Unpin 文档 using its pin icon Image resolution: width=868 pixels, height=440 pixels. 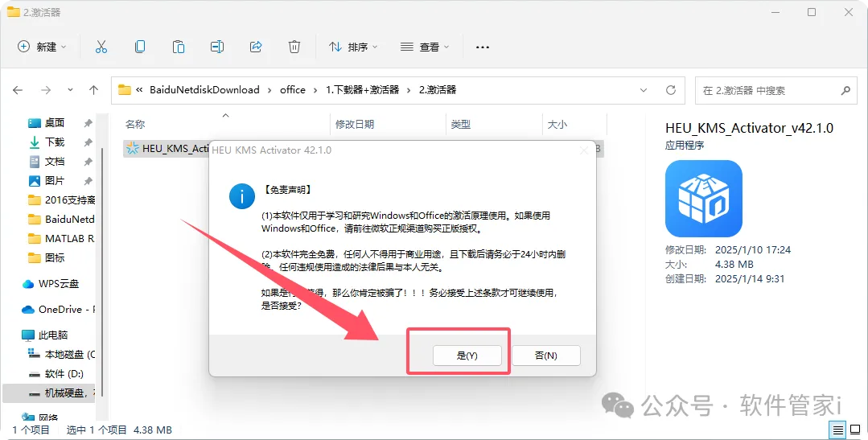point(88,162)
